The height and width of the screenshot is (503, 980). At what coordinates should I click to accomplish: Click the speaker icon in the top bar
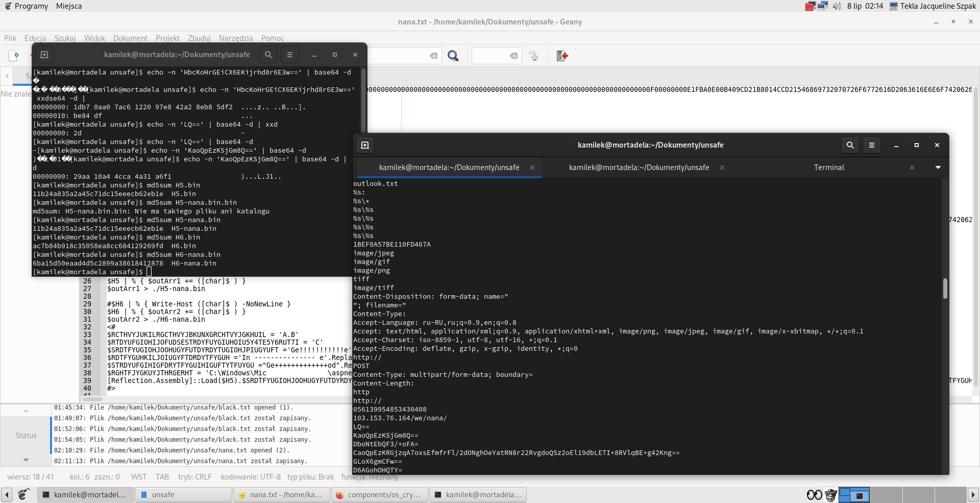pos(837,6)
